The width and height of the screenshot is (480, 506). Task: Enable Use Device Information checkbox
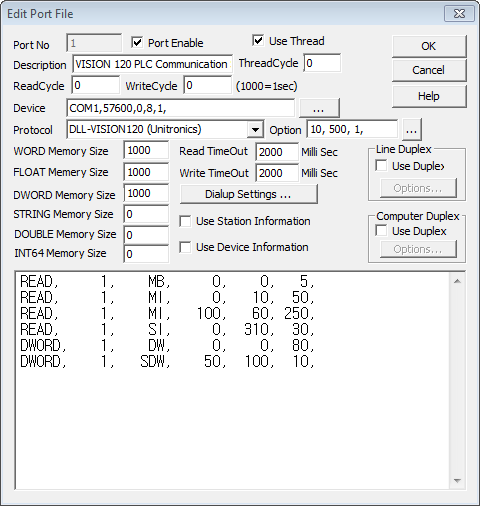(185, 247)
